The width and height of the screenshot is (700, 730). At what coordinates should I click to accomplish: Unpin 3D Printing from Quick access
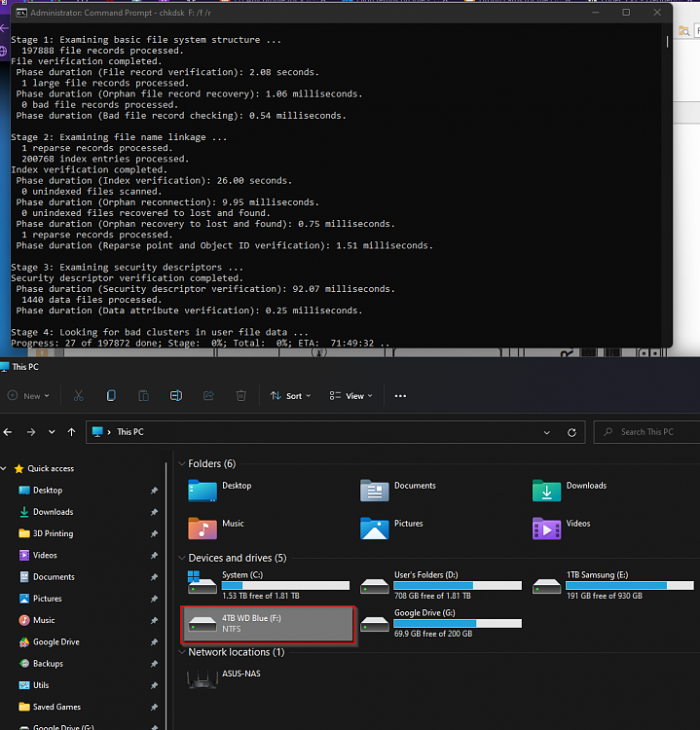[x=154, y=533]
